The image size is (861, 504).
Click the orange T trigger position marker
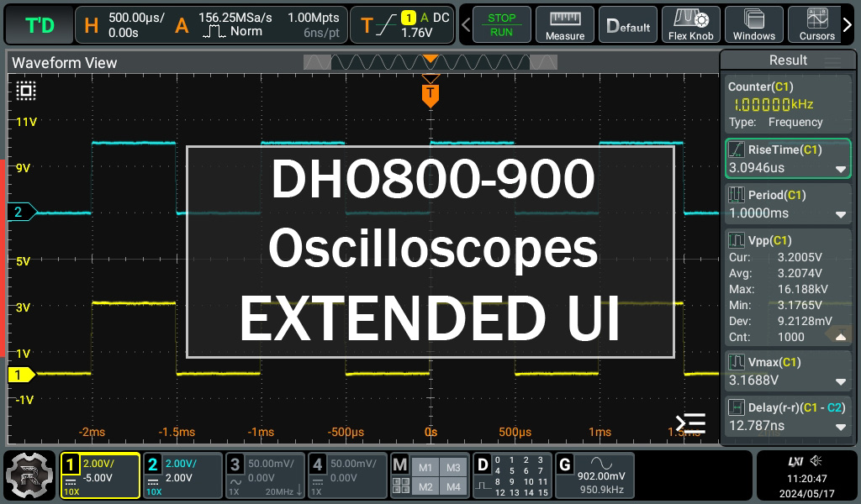430,96
